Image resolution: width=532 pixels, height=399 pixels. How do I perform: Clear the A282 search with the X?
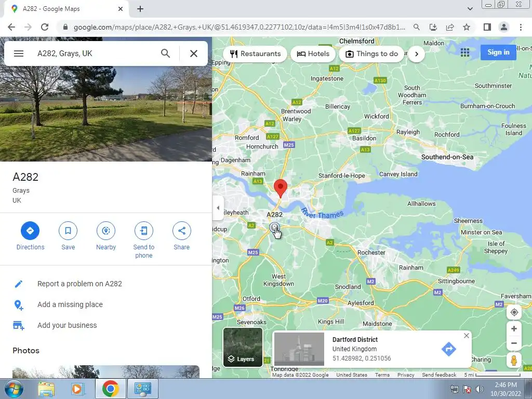[x=194, y=54]
